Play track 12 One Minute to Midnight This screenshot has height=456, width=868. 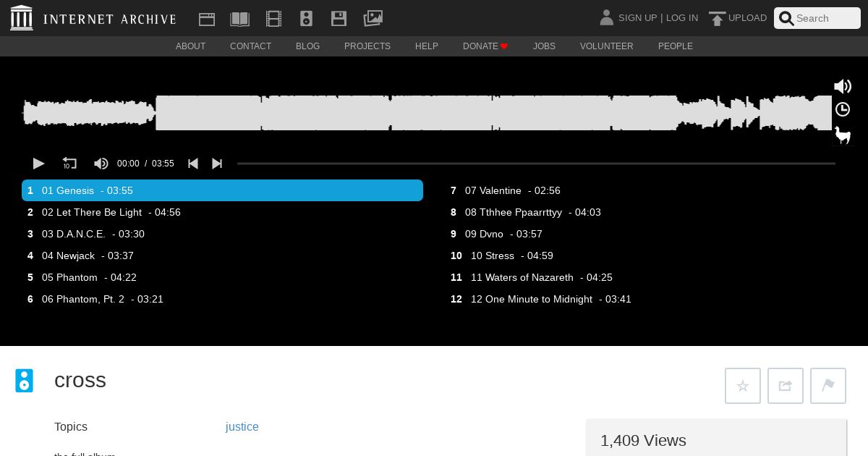[645, 299]
